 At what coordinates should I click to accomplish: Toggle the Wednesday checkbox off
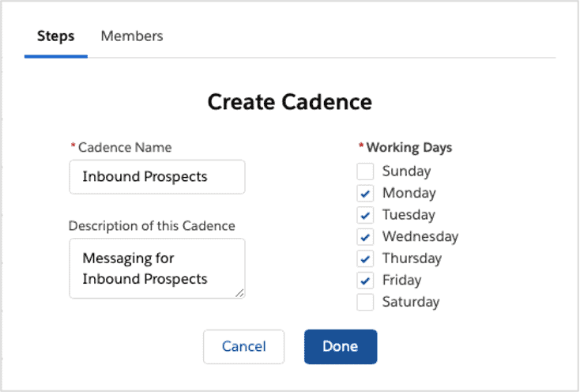pyautogui.click(x=365, y=236)
